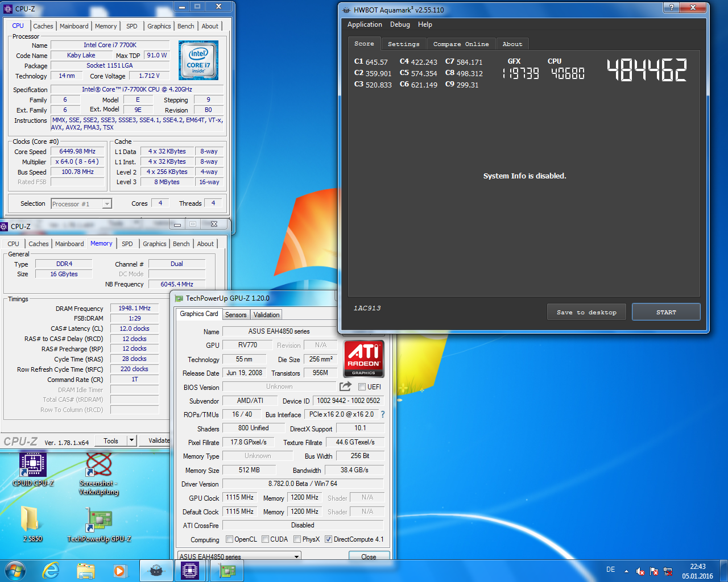Viewport: 728px width, 582px height.
Task: Click the Validate button in CPU-Z
Action: coord(156,440)
